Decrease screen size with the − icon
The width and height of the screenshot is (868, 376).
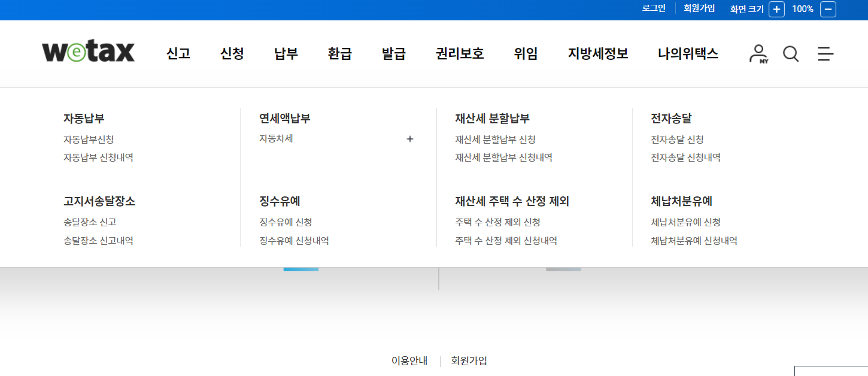[828, 9]
